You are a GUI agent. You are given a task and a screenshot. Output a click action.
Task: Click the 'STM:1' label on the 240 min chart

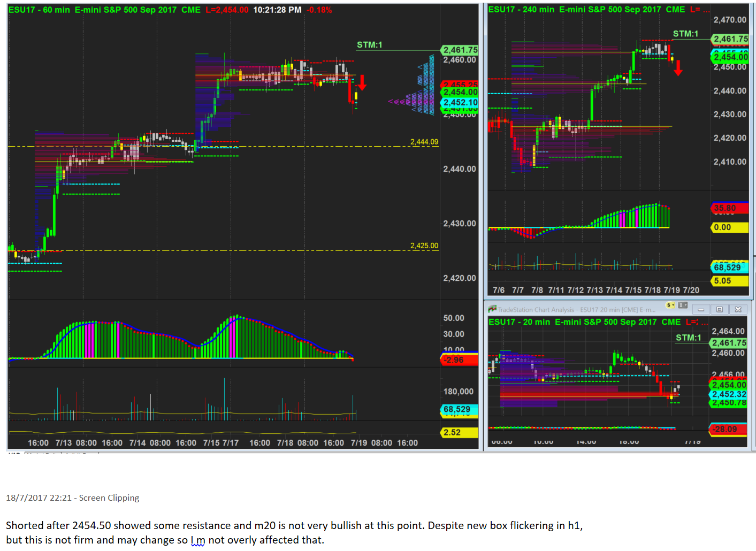click(685, 34)
